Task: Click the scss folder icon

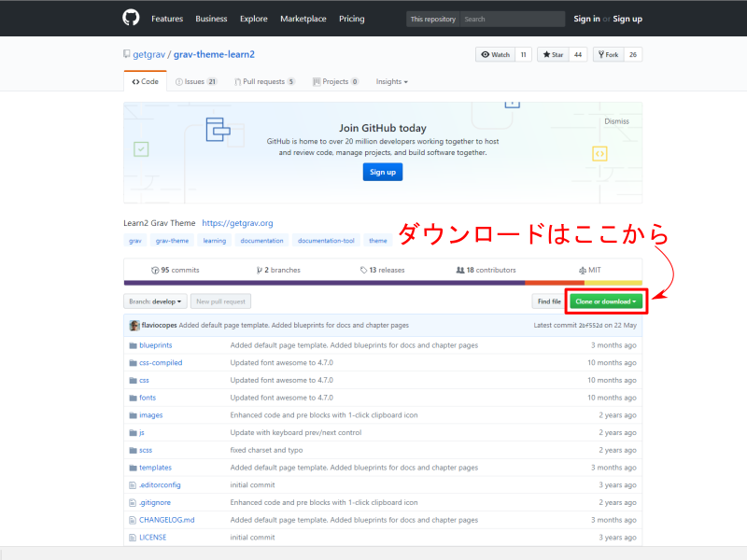Action: pyautogui.click(x=133, y=450)
